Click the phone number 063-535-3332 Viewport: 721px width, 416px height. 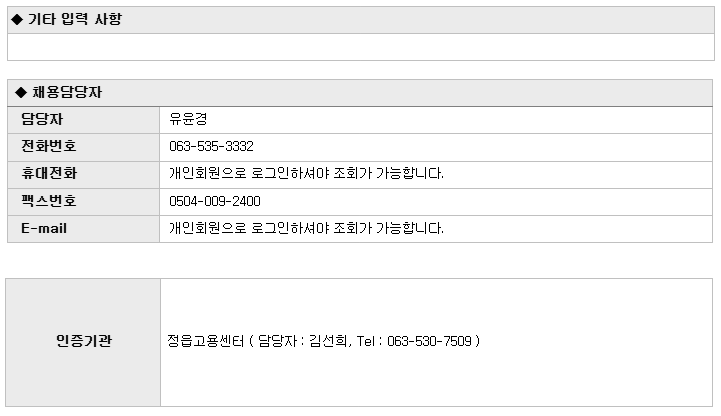pyautogui.click(x=211, y=147)
